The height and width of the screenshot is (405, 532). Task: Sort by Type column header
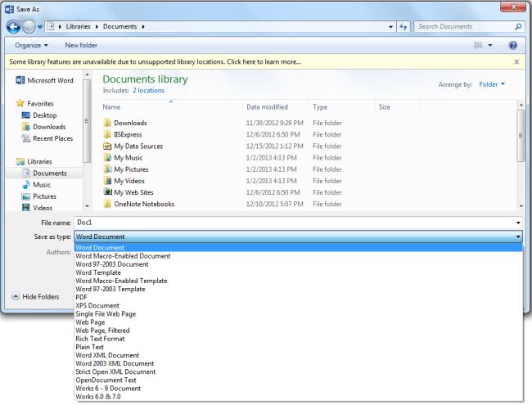[x=342, y=107]
